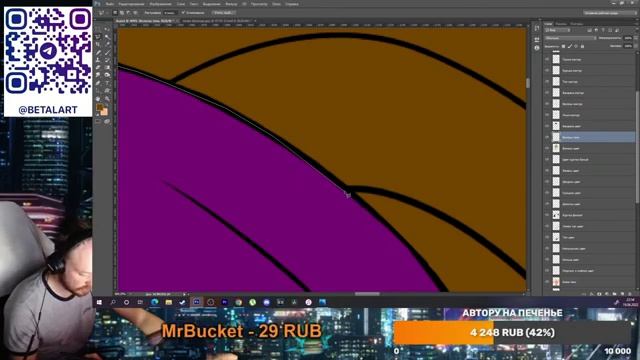Select the Healing Brush tool
This screenshot has width=640, height=360.
point(98,52)
